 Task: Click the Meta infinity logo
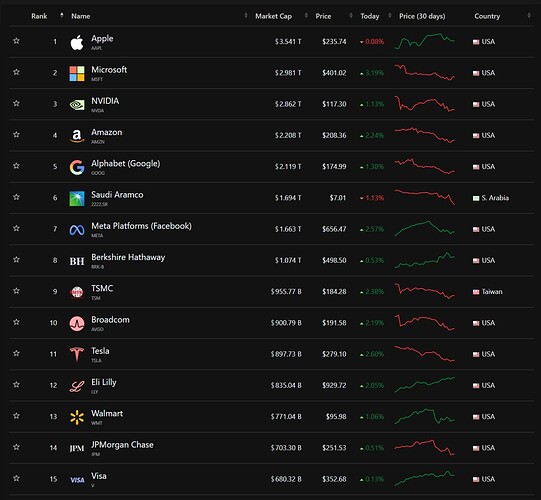click(x=77, y=230)
